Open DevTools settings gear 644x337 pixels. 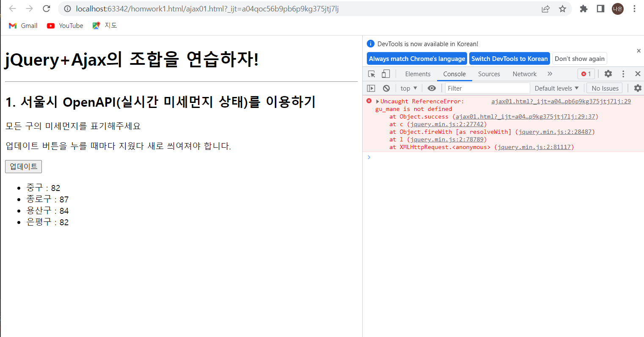[608, 74]
